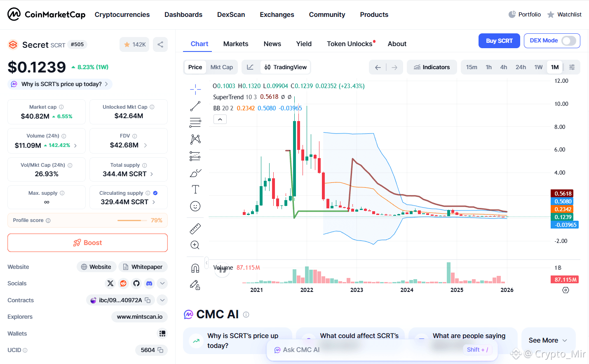
Task: Open the X (Twitter) social link
Action: tap(110, 283)
